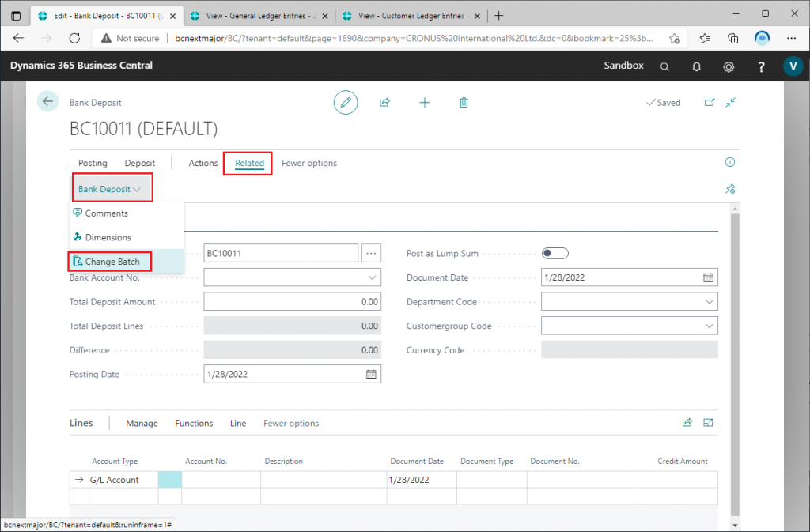Click the Document Type column header
Screen dimensions: 810x532
[486, 462]
